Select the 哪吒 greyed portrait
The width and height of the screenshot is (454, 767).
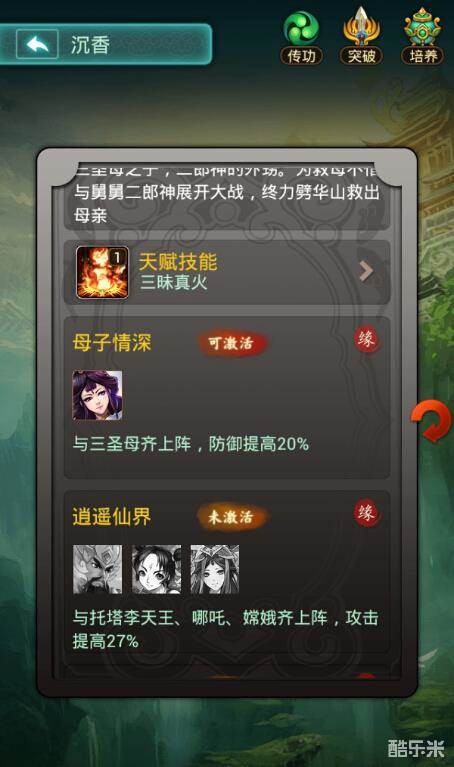[x=156, y=569]
